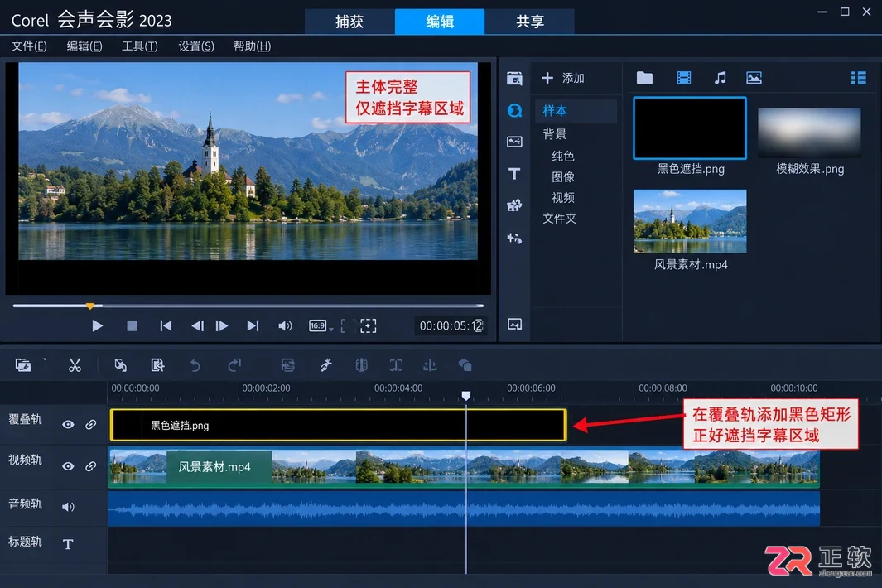Jump to the start of the clip
Viewport: 882px width, 588px height.
[166, 325]
